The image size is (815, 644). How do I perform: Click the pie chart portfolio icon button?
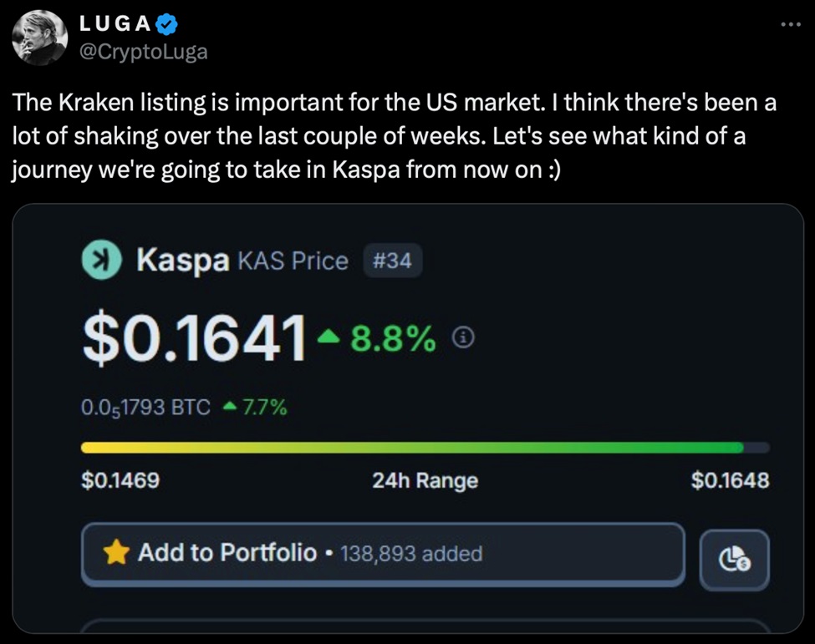click(734, 557)
